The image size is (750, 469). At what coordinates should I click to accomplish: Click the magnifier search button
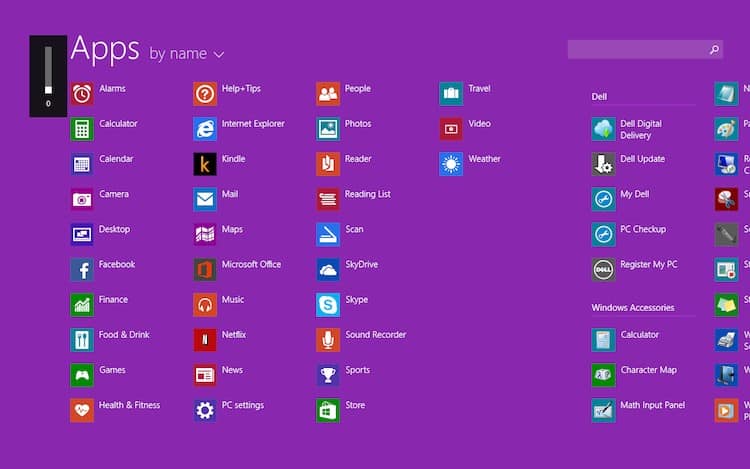714,50
